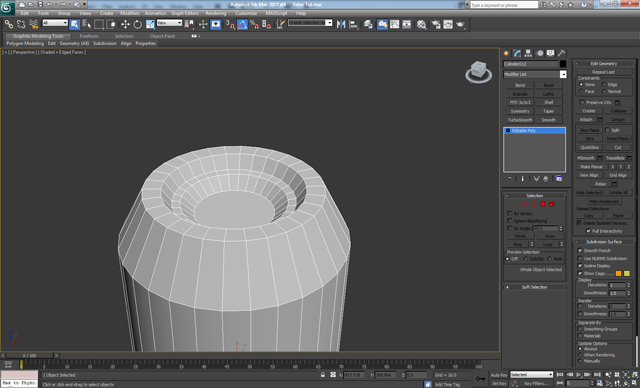Open the Graph Editors menu
This screenshot has width=640, height=388.
pos(184,13)
